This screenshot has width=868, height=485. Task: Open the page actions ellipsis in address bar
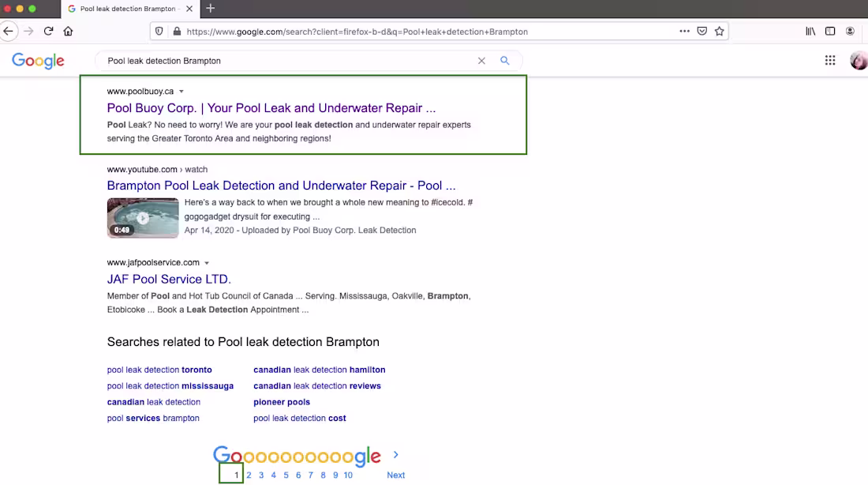point(684,31)
